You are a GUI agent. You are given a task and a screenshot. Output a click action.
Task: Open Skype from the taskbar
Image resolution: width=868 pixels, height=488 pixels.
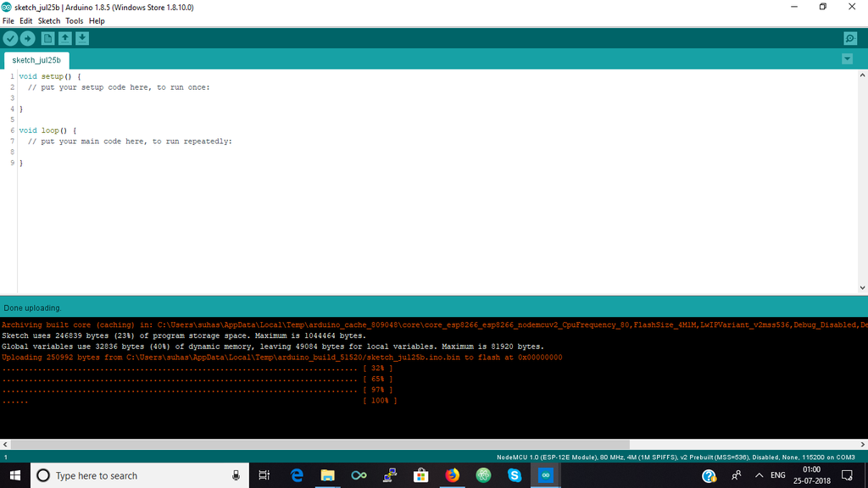[x=514, y=475]
